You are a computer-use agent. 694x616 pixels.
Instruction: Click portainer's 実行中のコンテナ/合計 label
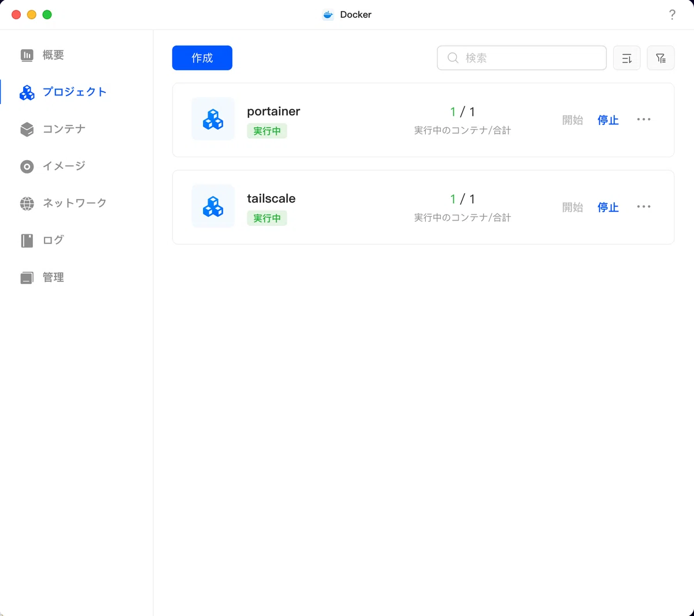tap(463, 130)
